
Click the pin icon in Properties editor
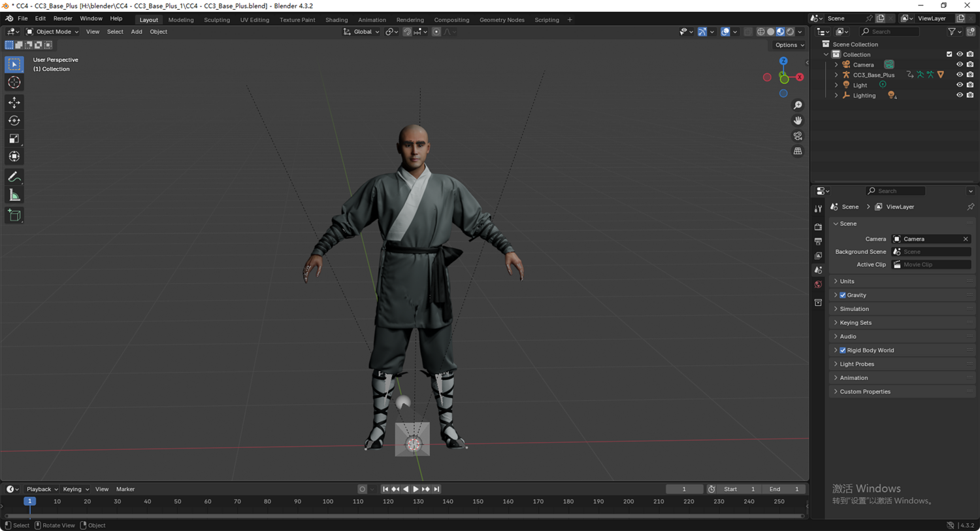pyautogui.click(x=970, y=207)
